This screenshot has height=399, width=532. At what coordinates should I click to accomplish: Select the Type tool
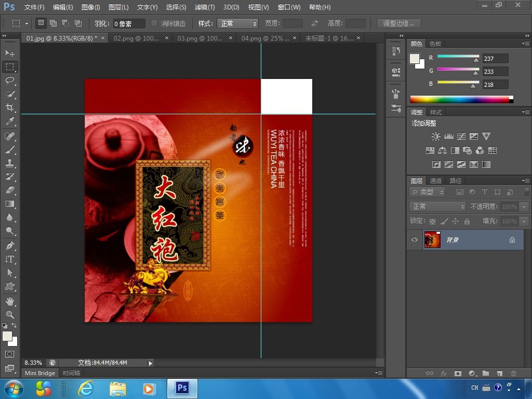click(10, 259)
